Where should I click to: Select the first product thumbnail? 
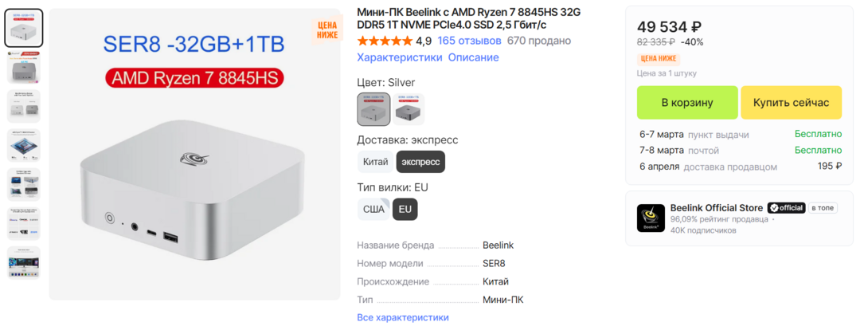coord(24,28)
